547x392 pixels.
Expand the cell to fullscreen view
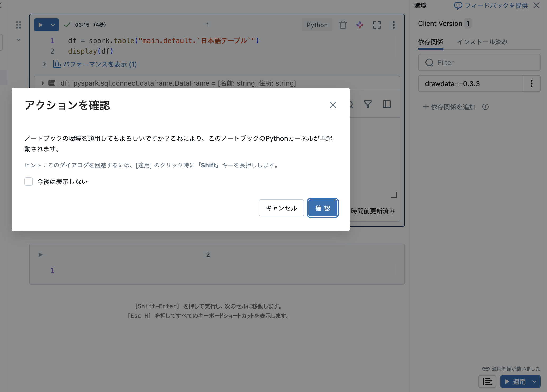point(377,25)
